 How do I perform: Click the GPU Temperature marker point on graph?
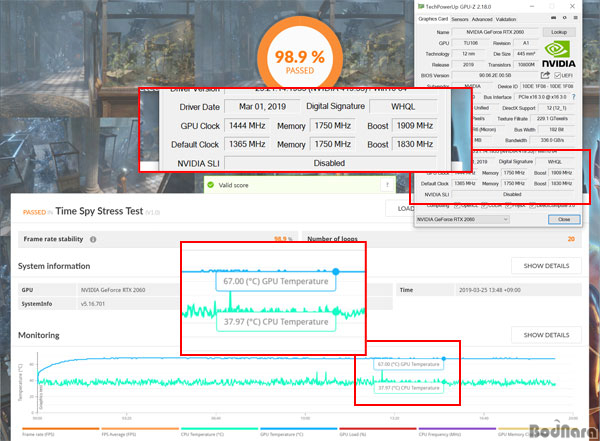[443, 359]
